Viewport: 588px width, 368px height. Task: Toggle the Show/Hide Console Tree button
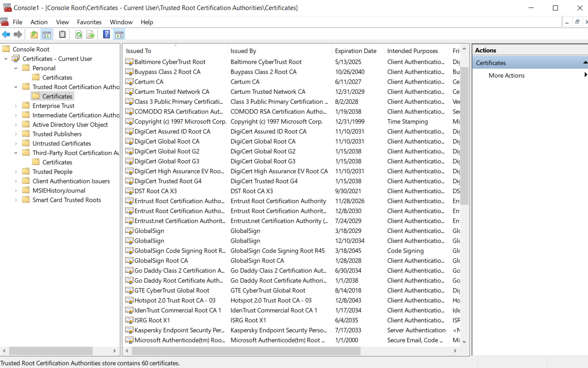(47, 35)
